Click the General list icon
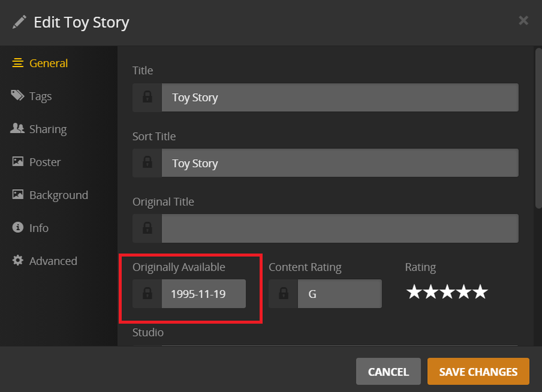The width and height of the screenshot is (542, 392). (18, 63)
